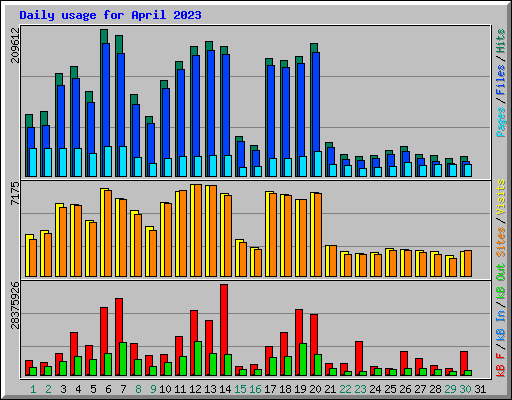512x400 pixels.
Task: Select day 19 on the x-axis
Action: tap(300, 389)
